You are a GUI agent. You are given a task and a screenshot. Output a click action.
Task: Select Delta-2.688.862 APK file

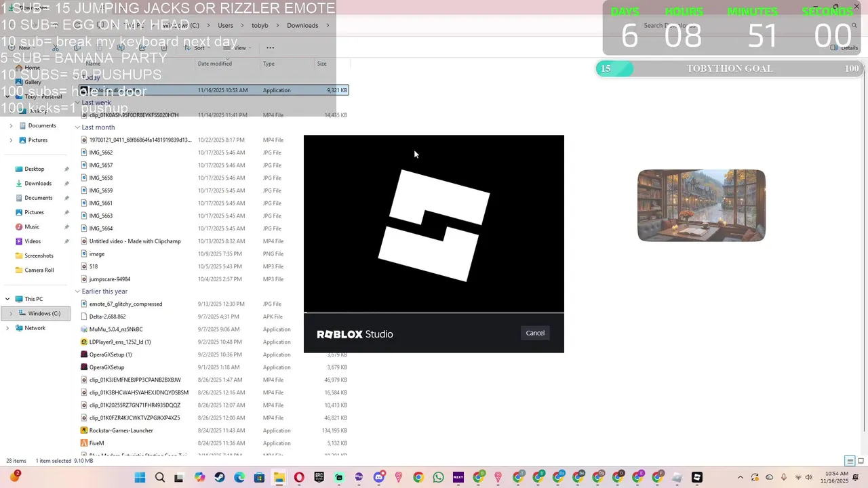point(107,317)
